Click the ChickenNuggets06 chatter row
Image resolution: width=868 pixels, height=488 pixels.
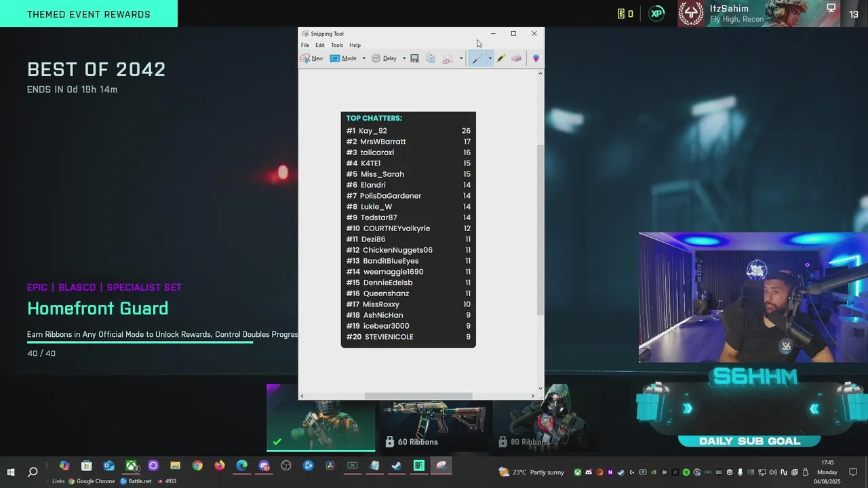coord(408,250)
